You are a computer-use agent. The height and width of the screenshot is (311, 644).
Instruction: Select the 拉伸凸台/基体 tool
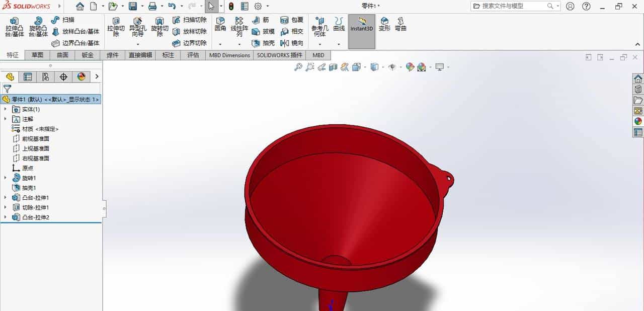pos(14,28)
